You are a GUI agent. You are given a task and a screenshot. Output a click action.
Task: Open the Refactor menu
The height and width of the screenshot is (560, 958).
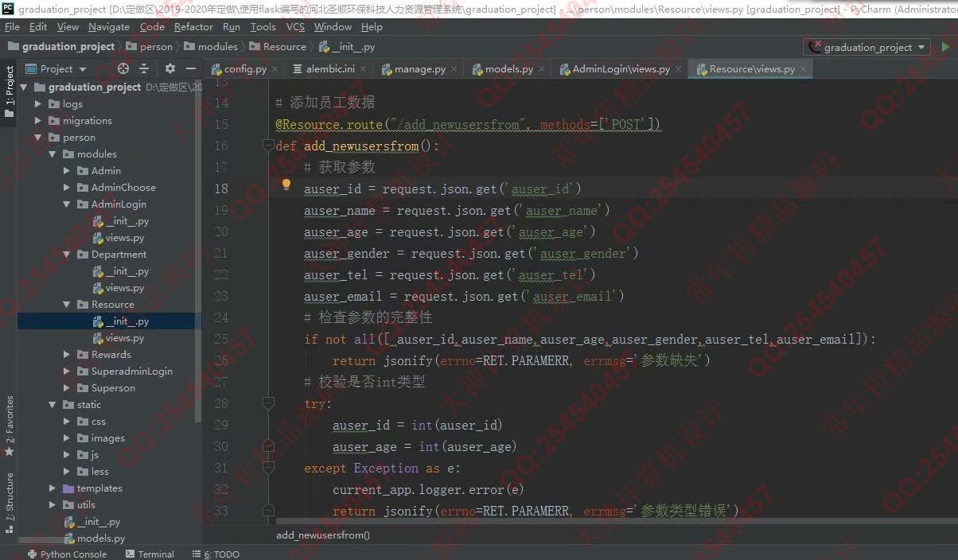pyautogui.click(x=193, y=26)
